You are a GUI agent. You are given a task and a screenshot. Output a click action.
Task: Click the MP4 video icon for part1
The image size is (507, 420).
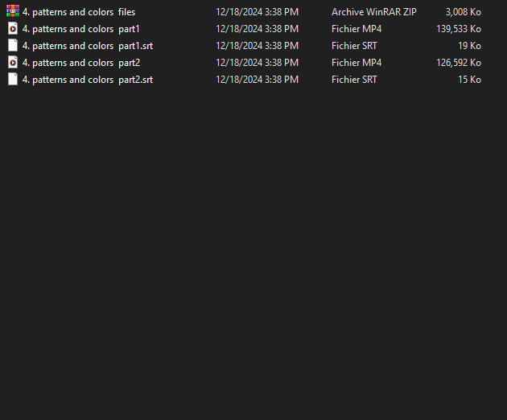13,29
